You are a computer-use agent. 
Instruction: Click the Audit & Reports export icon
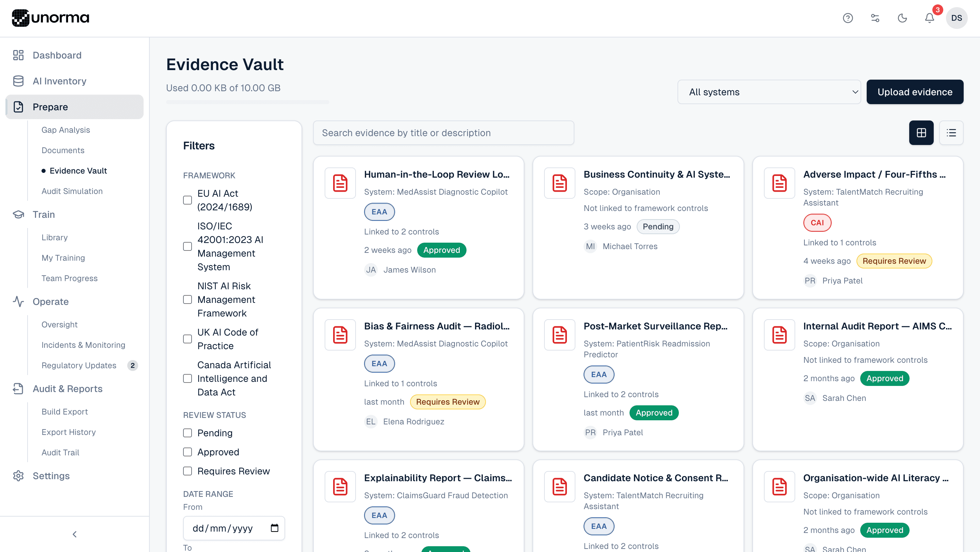pyautogui.click(x=18, y=389)
